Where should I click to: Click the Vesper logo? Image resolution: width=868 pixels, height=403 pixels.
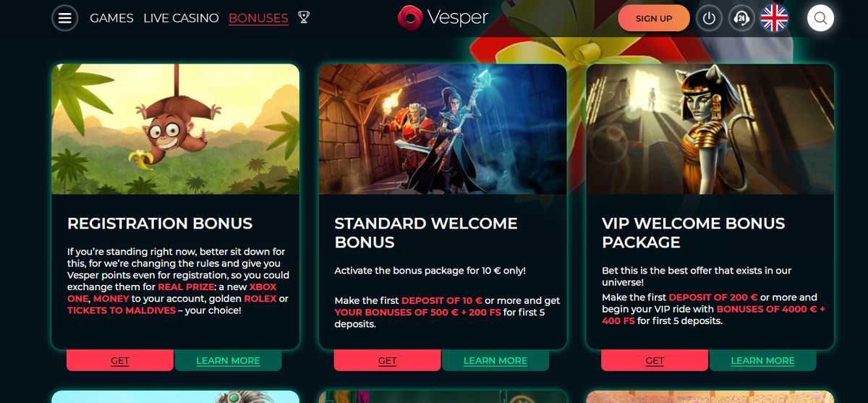[x=443, y=18]
